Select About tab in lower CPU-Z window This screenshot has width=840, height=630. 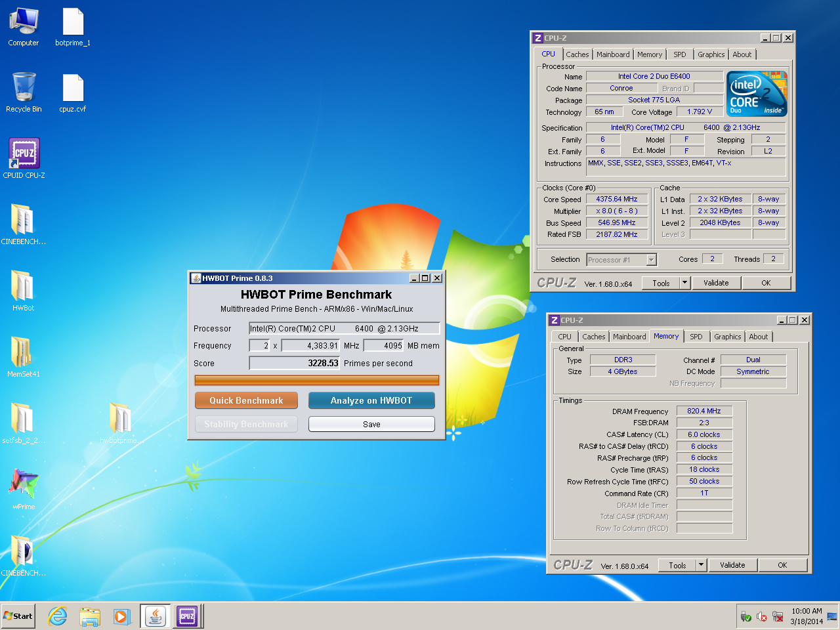[x=759, y=337]
